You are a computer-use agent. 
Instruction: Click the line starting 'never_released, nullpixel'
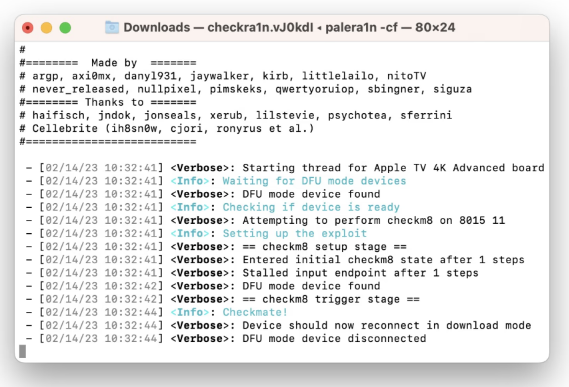(246, 89)
